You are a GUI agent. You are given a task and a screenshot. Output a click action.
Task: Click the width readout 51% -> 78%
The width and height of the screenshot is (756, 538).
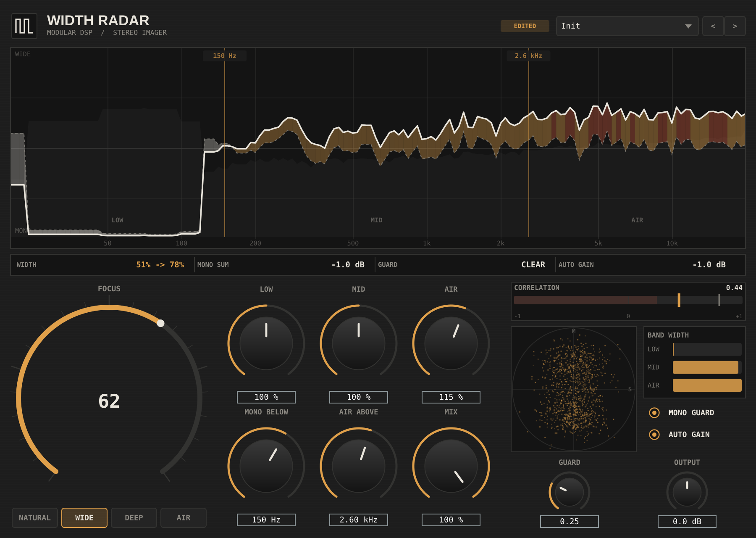coord(160,265)
